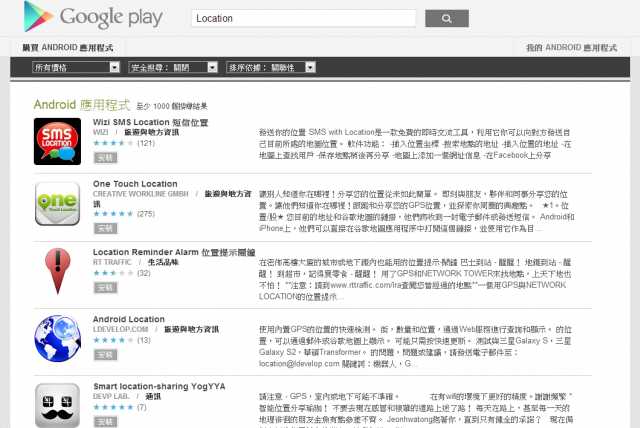This screenshot has width=640, height=428.
Task: Open developer DEVP LAB. link
Action: 111,396
